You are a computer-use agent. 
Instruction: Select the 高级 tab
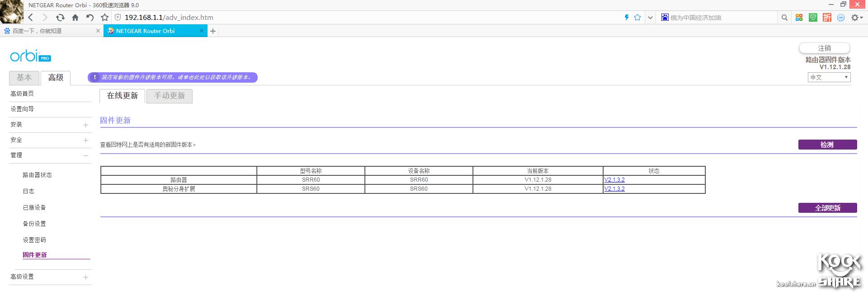(x=56, y=78)
